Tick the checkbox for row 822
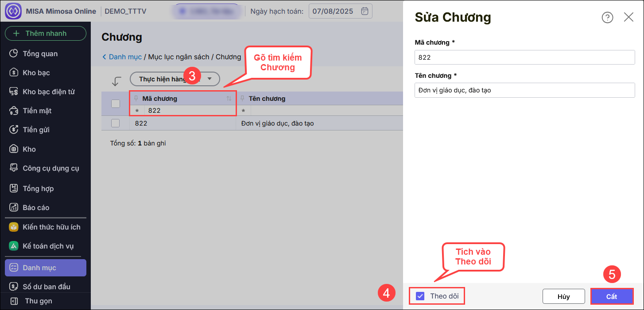The width and height of the screenshot is (644, 310). pos(115,123)
